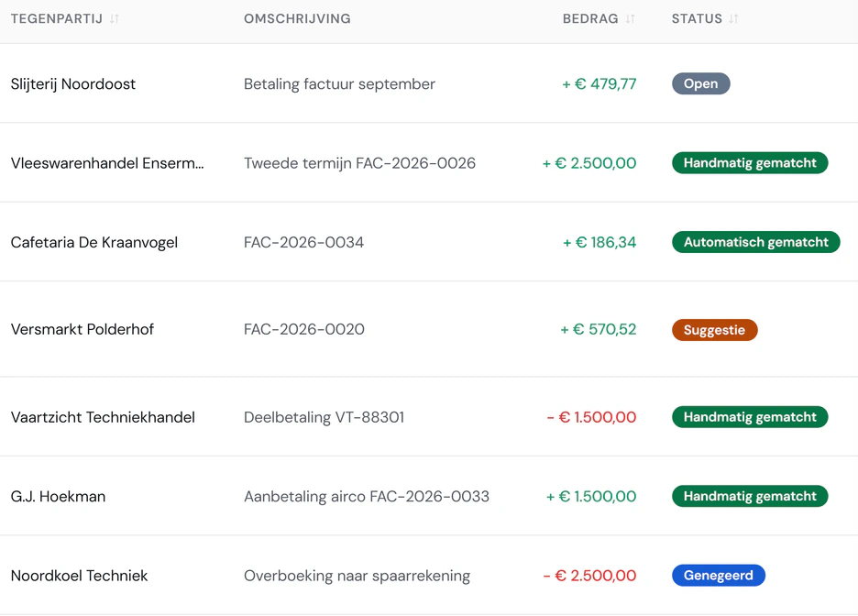Click the BEDRAG column header
Screen dimensions: 858x616
coord(590,18)
